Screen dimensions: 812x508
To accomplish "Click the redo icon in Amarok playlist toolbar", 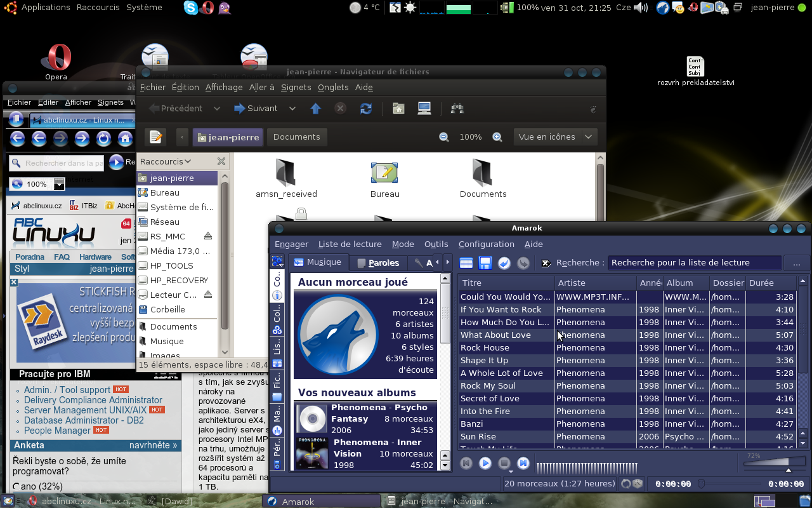I will [x=523, y=263].
